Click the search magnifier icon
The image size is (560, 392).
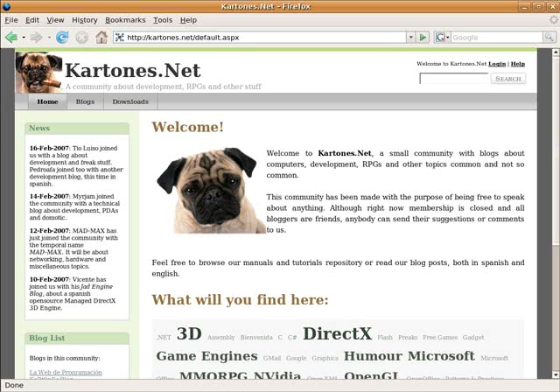click(x=549, y=37)
